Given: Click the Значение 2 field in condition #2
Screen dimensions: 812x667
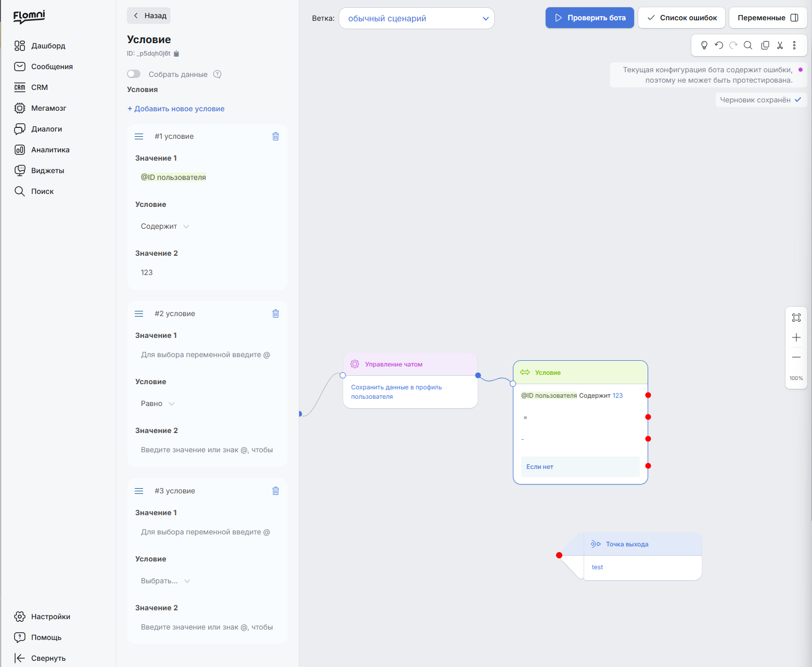Looking at the screenshot, I should pyautogui.click(x=207, y=450).
